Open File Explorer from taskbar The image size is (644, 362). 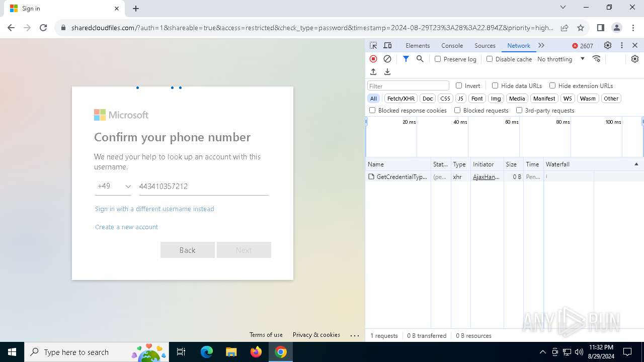tap(231, 352)
